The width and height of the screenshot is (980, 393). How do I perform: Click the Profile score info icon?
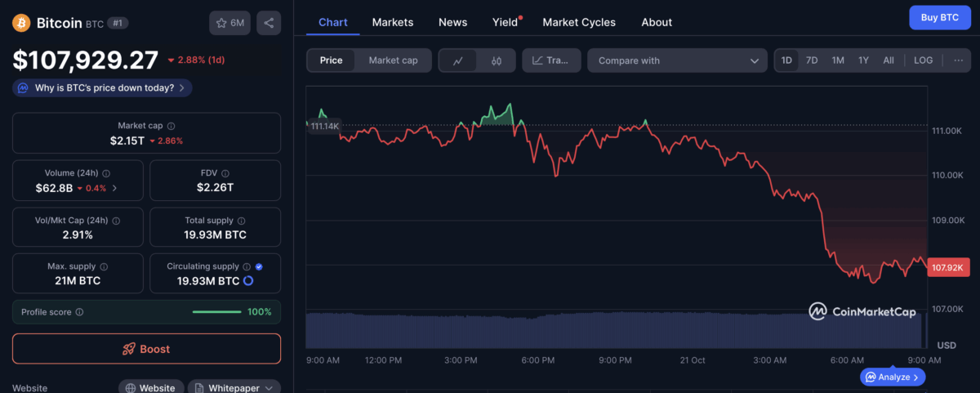[79, 312]
